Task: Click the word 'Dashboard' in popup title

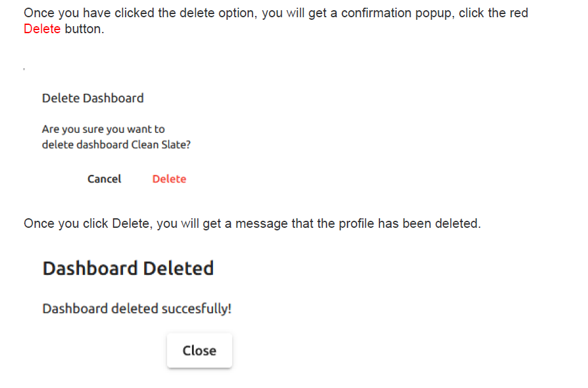Action: point(114,98)
